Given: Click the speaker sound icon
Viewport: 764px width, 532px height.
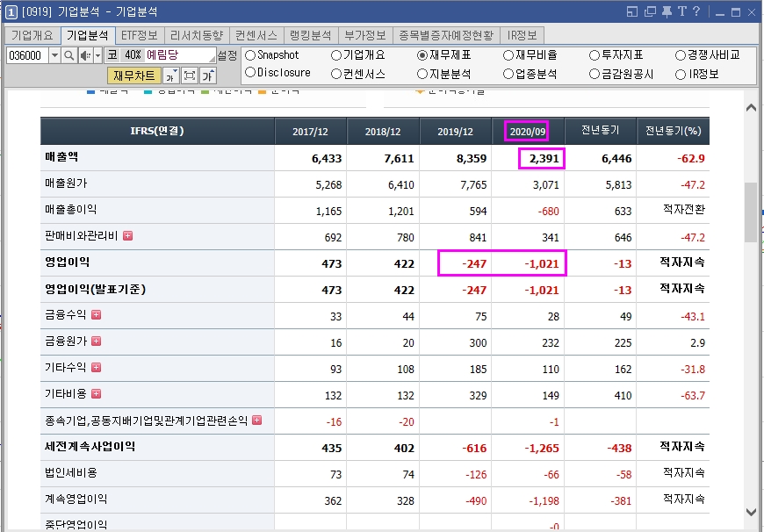Looking at the screenshot, I should click(x=85, y=55).
